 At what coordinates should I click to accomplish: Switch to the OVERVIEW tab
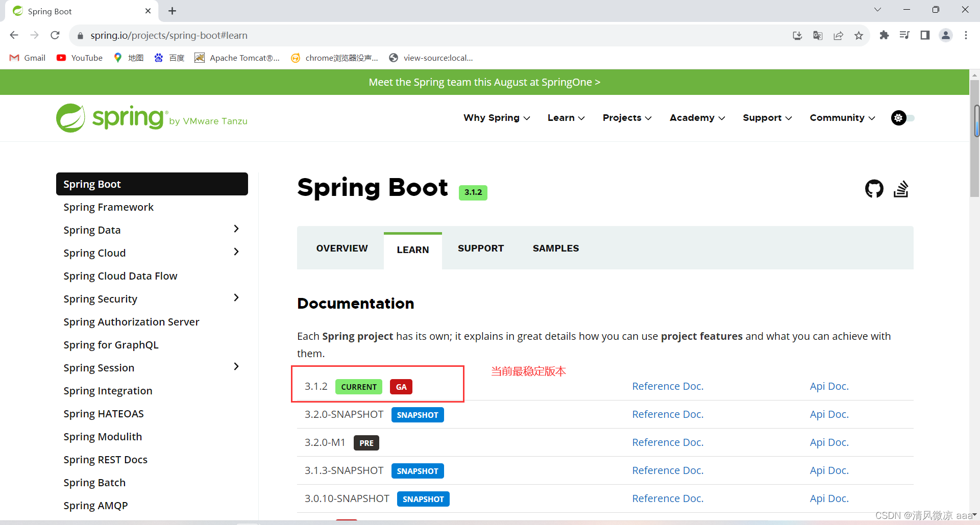[x=342, y=248]
